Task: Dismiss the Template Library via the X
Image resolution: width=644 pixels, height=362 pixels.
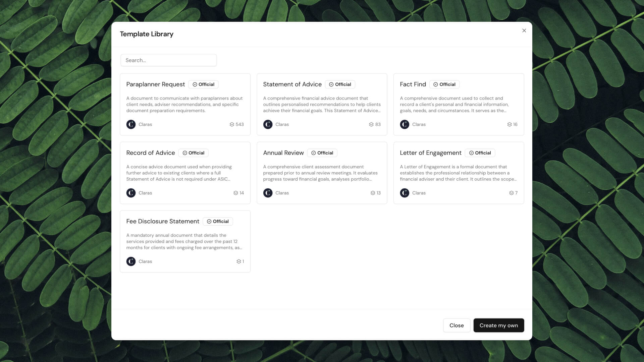Action: pyautogui.click(x=524, y=30)
